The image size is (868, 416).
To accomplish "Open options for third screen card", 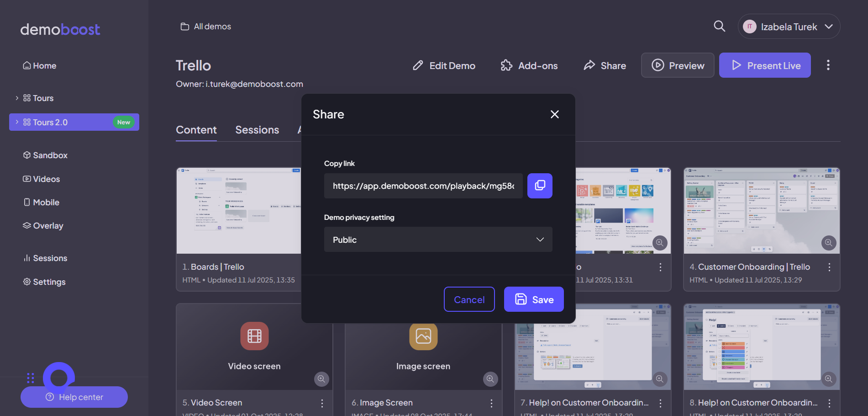I will 660,267.
